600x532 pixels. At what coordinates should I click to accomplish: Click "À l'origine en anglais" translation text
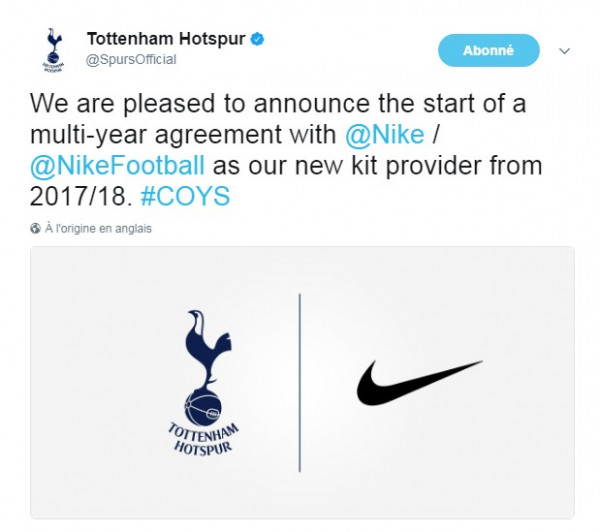(98, 228)
